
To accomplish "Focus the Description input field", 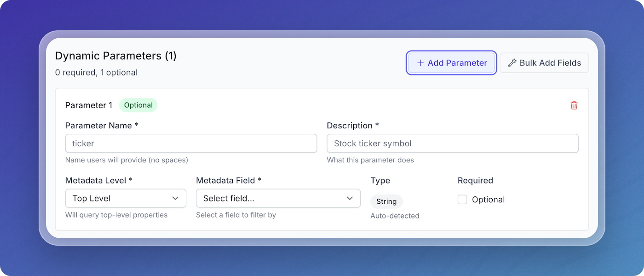I will 452,144.
